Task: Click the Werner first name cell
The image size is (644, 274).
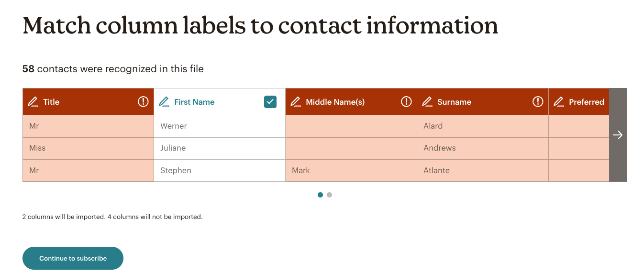Action: [174, 126]
